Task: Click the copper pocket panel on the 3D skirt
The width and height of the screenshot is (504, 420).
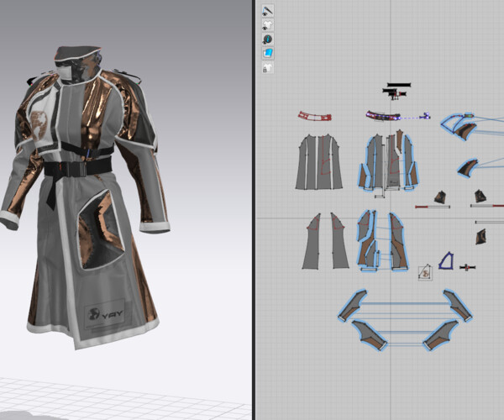Action: point(101,228)
